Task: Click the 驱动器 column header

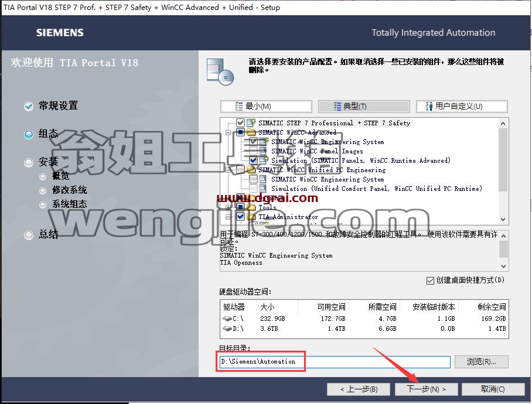Action: point(234,307)
